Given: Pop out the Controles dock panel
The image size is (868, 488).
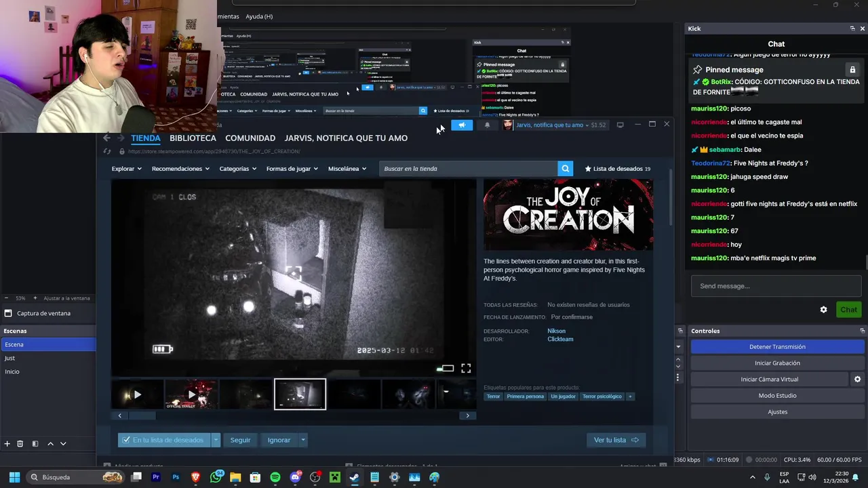Looking at the screenshot, I should [x=862, y=331].
